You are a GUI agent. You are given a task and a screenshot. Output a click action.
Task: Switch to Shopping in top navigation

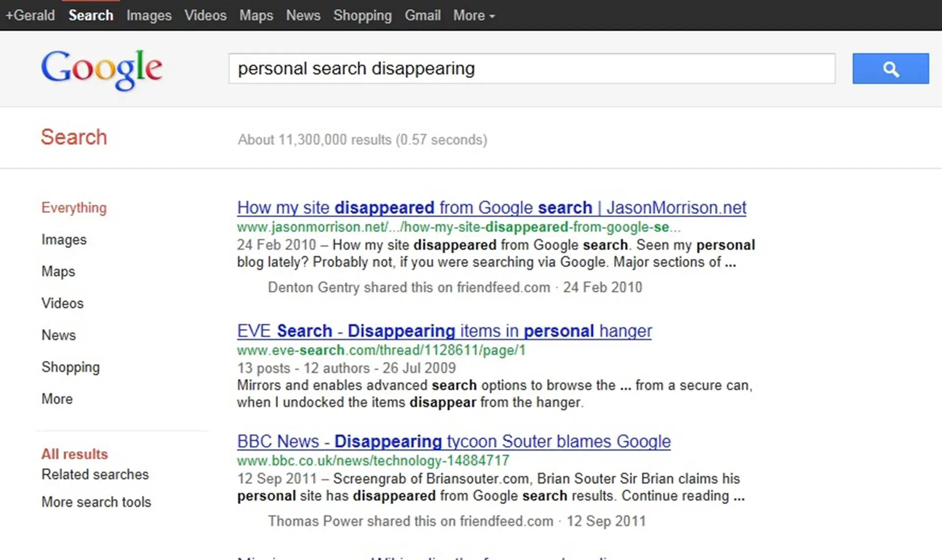point(363,15)
